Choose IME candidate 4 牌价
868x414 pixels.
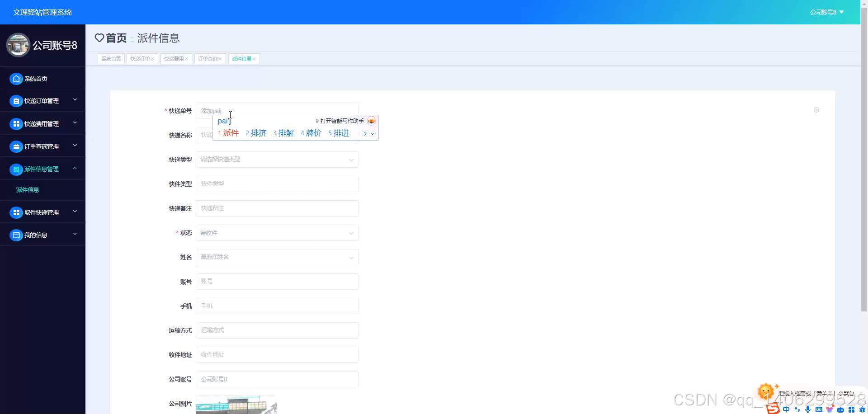tap(311, 133)
